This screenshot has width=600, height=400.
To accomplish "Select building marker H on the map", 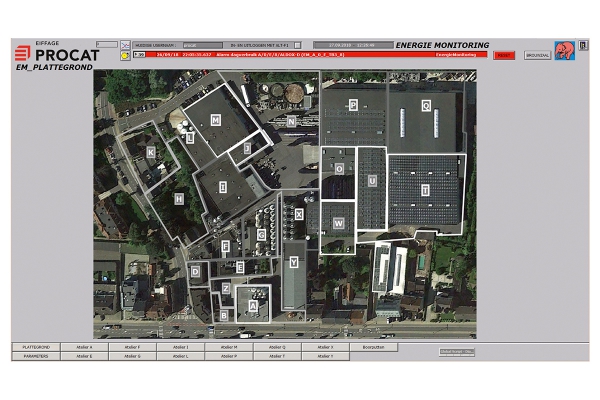I will point(179,199).
